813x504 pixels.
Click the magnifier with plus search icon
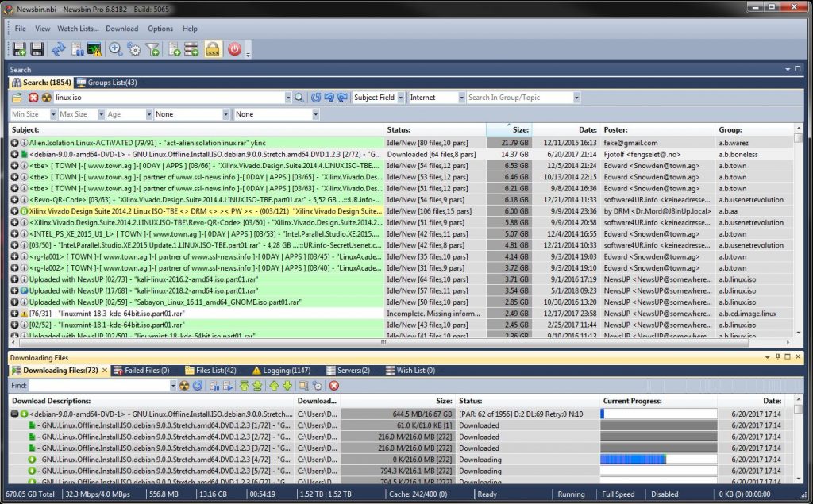(116, 49)
